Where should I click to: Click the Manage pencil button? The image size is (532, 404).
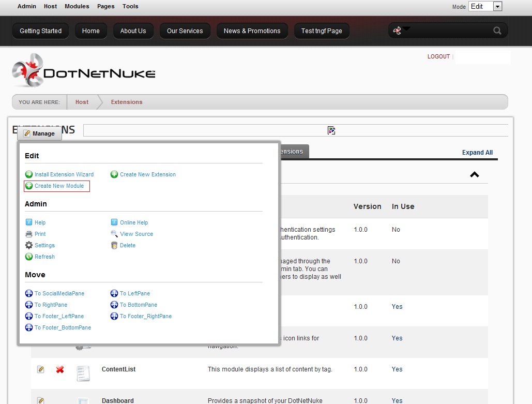(39, 133)
